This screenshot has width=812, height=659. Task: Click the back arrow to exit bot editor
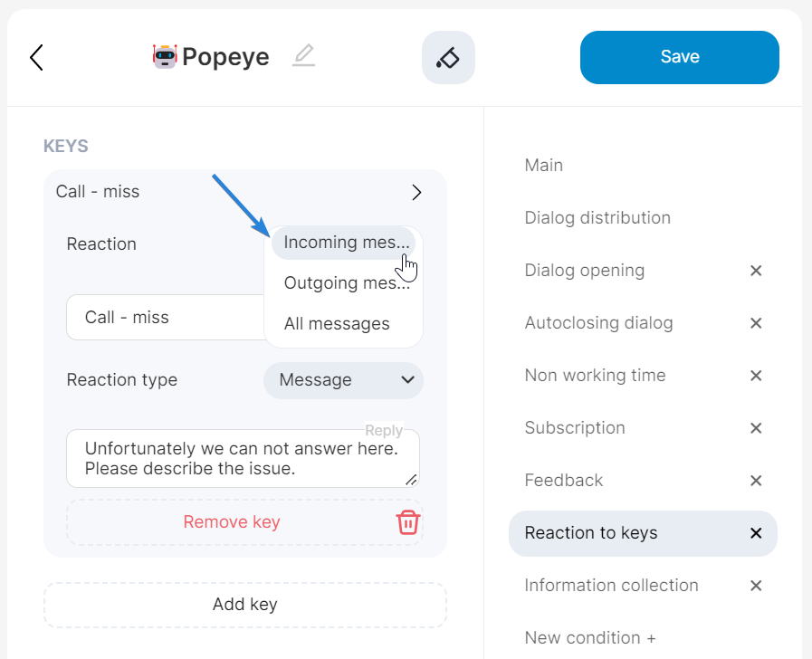[36, 57]
